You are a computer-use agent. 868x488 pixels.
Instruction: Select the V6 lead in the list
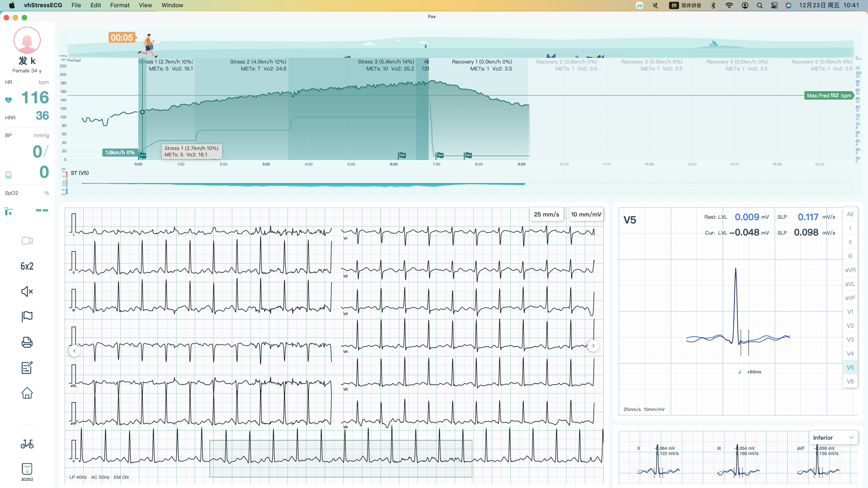click(850, 381)
